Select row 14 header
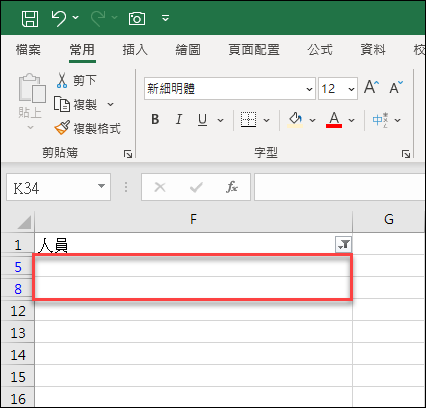 tap(18, 355)
